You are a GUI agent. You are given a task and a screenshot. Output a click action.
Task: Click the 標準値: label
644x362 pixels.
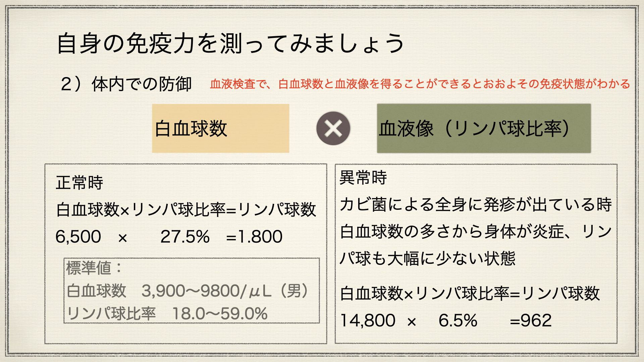(94, 268)
